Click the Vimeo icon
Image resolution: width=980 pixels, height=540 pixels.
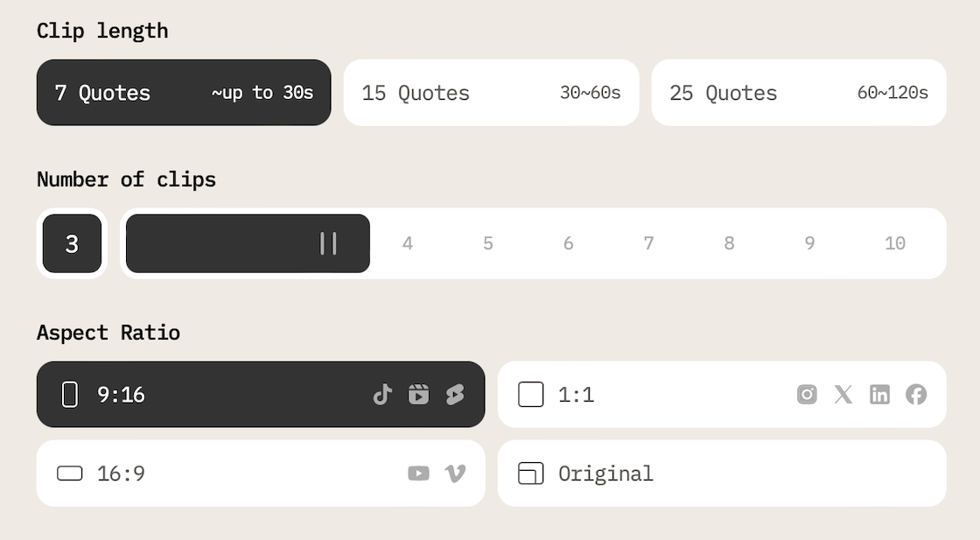(455, 473)
